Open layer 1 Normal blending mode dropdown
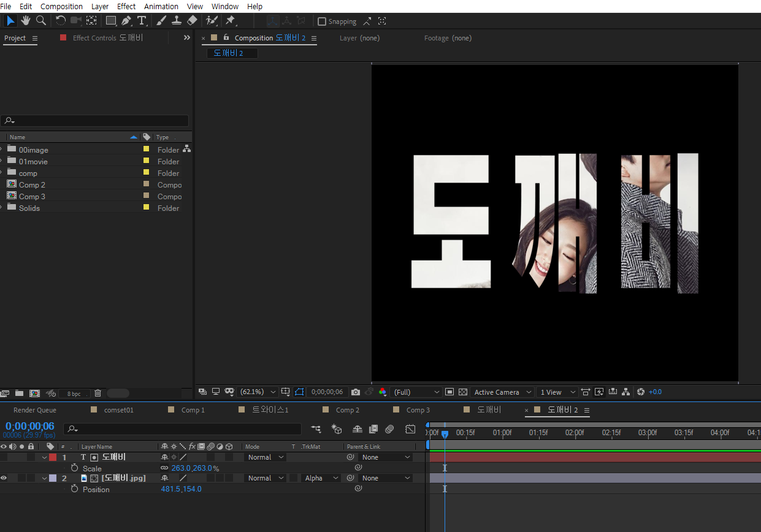 [x=265, y=457]
